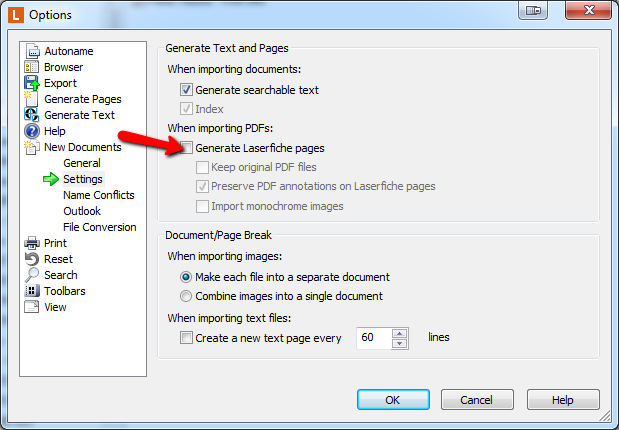Click the New Documents icon
The image size is (619, 430).
tap(32, 147)
